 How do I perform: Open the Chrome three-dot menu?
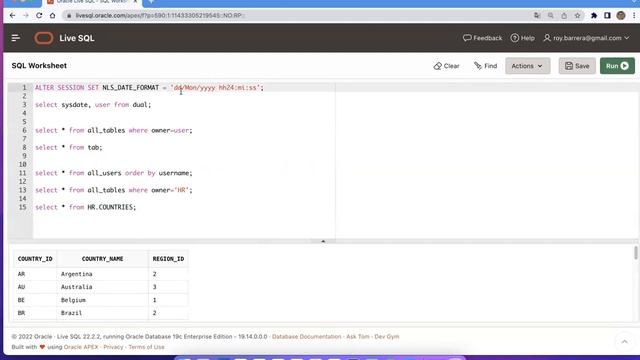634,16
